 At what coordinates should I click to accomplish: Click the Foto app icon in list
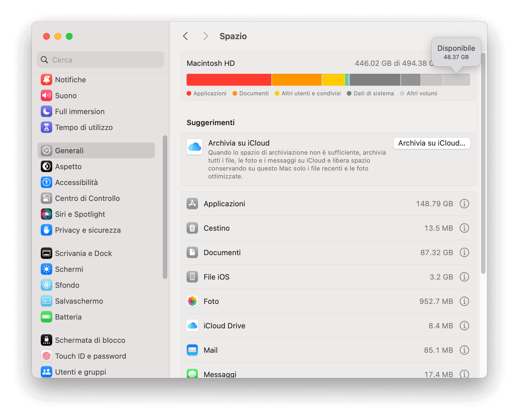[x=192, y=301]
